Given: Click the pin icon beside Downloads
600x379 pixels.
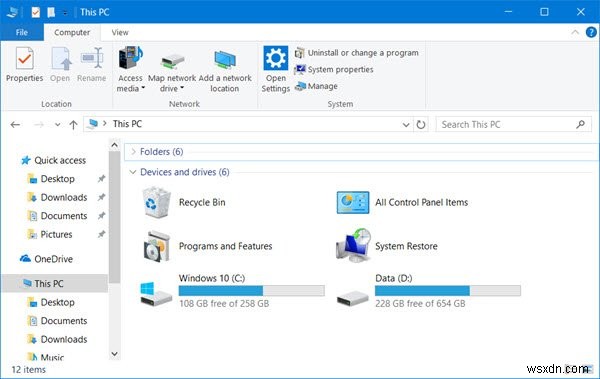Looking at the screenshot, I should (x=101, y=197).
